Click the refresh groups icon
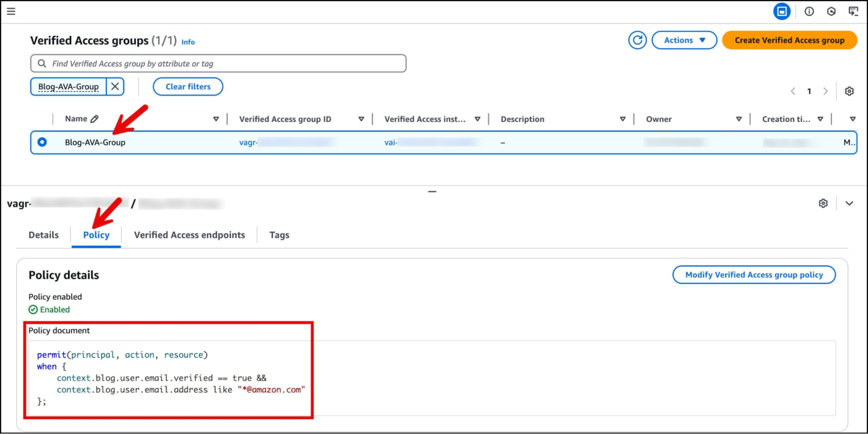 coord(637,40)
